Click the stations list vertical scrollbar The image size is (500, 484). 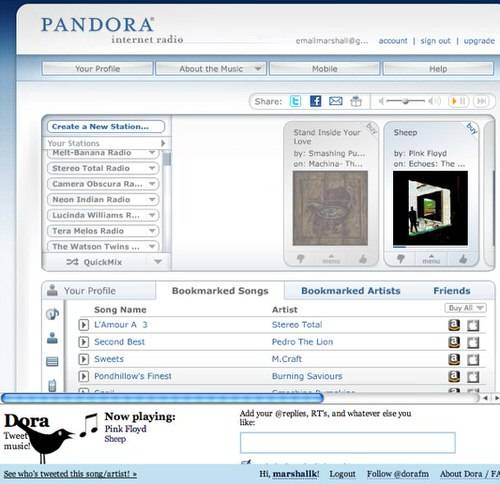tap(167, 159)
